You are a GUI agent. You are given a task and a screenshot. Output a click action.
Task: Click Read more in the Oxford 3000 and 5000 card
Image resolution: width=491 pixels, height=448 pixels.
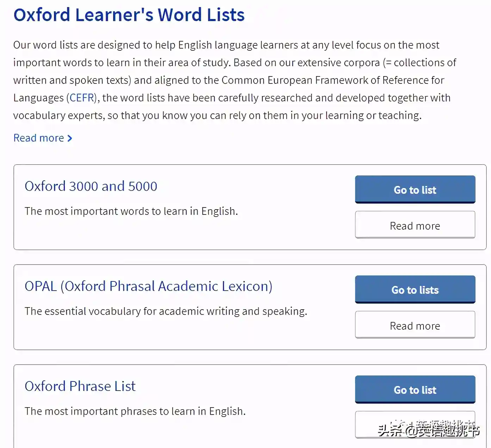pos(415,225)
